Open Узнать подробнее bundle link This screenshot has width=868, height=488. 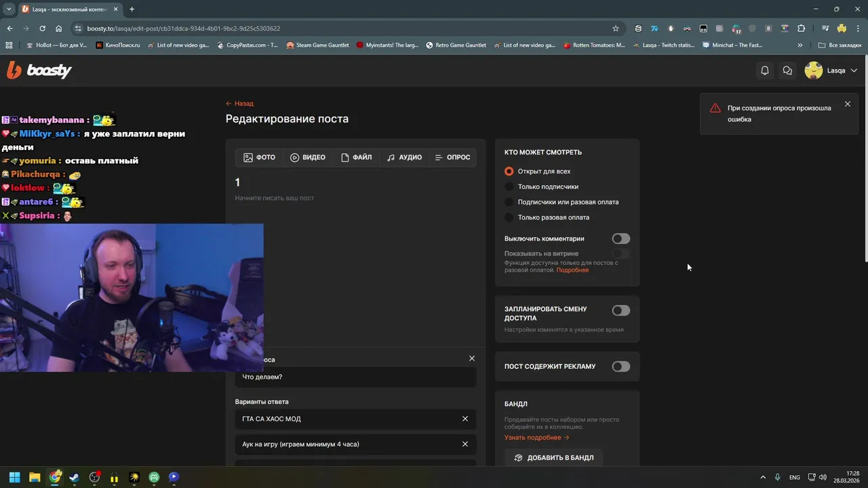click(536, 438)
